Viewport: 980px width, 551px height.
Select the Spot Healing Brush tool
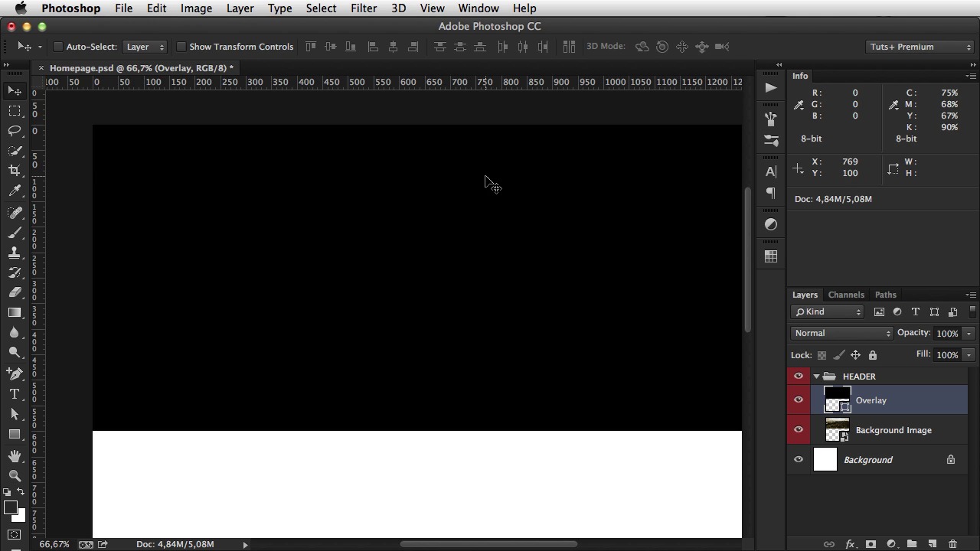15,213
